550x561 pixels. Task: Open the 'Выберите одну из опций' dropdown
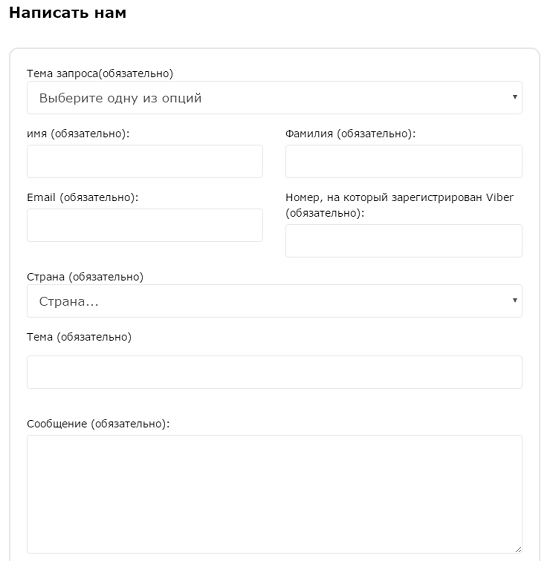[274, 98]
